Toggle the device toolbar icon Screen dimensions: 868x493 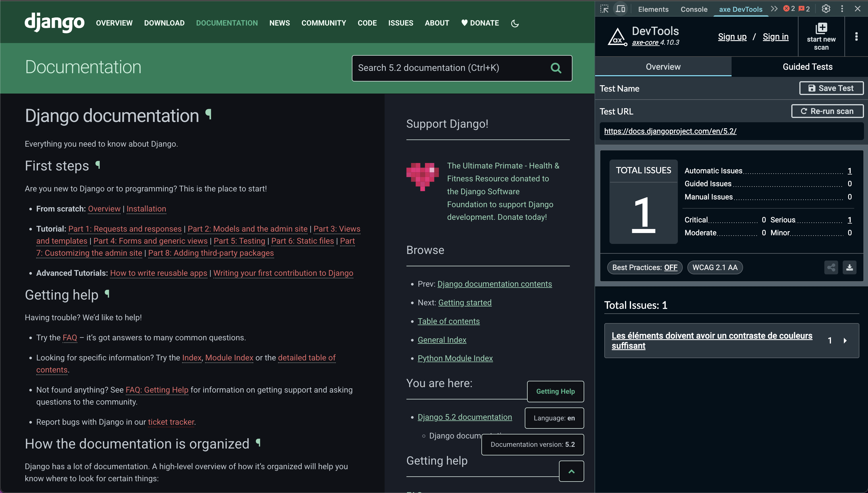620,9
